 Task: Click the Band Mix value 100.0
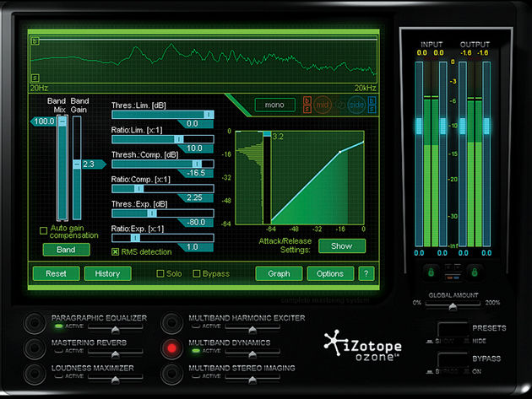click(x=43, y=121)
